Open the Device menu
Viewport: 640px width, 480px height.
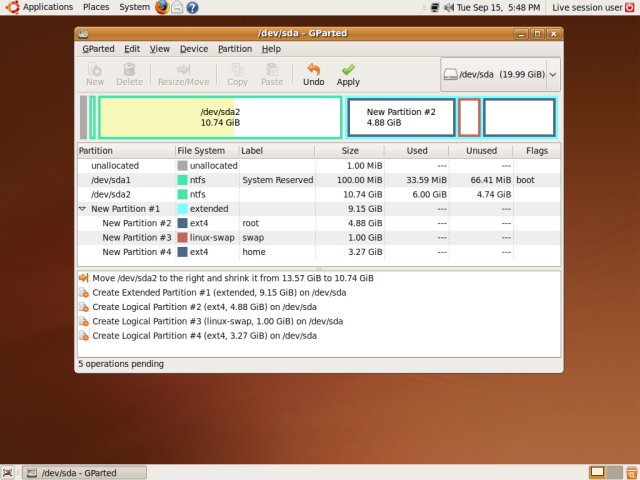(x=194, y=49)
